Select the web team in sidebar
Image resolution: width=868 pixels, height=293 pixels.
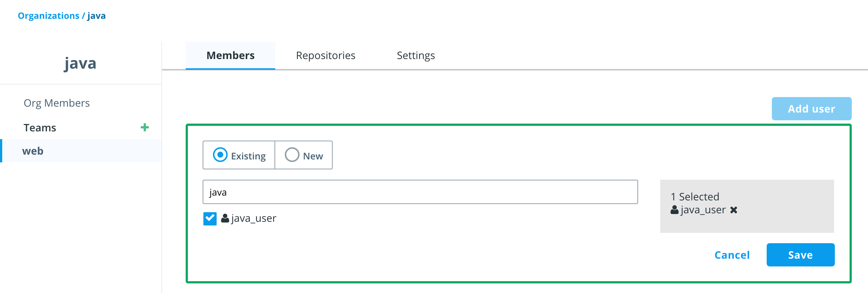click(81, 151)
